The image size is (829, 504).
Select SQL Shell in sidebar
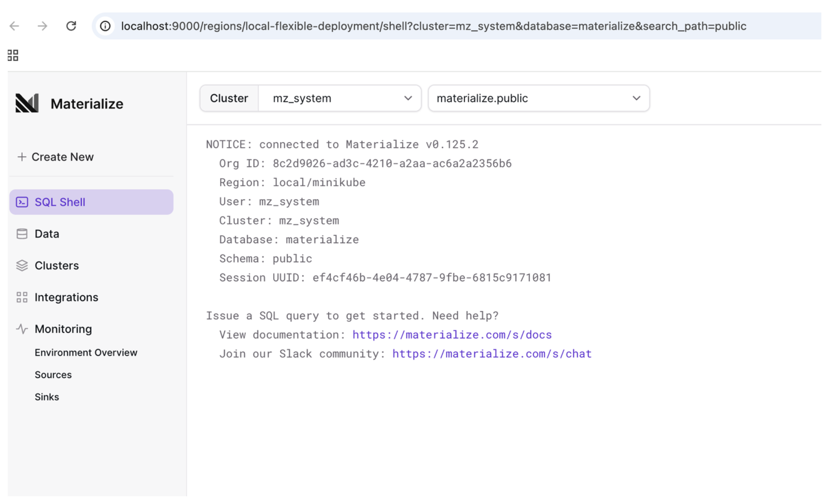tap(91, 202)
